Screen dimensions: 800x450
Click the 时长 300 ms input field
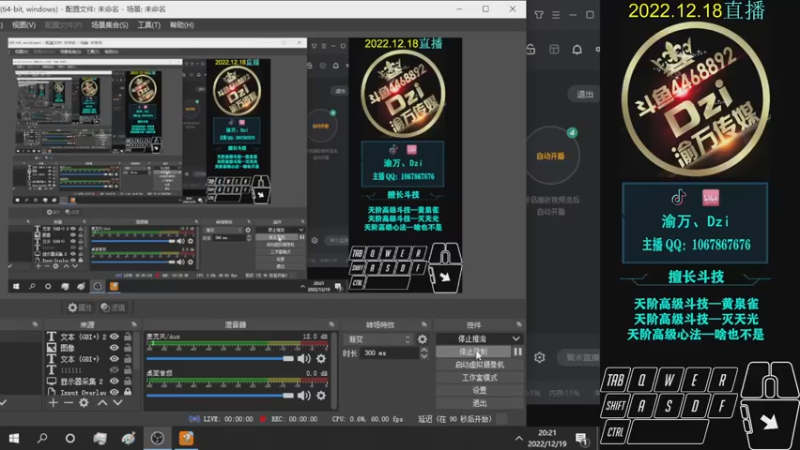pos(389,353)
